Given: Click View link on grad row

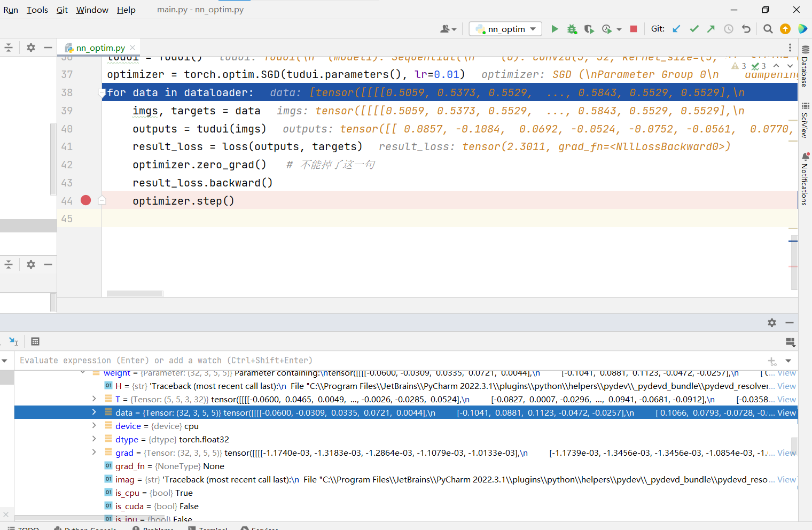Looking at the screenshot, I should tap(786, 453).
